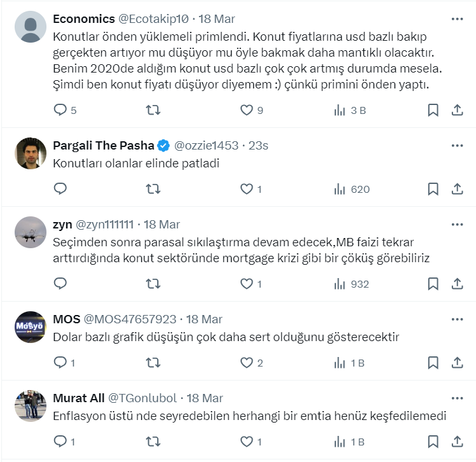This screenshot has width=476, height=462.
Task: Reply to zyn's tweet
Action: 60,284
